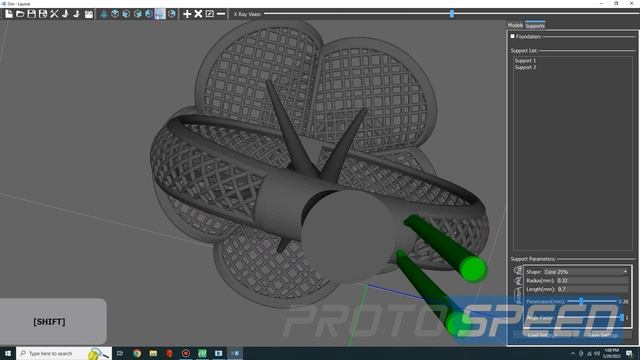Click the red screen recorder taskbar icon
Screen dimensions: 640x360
186,353
